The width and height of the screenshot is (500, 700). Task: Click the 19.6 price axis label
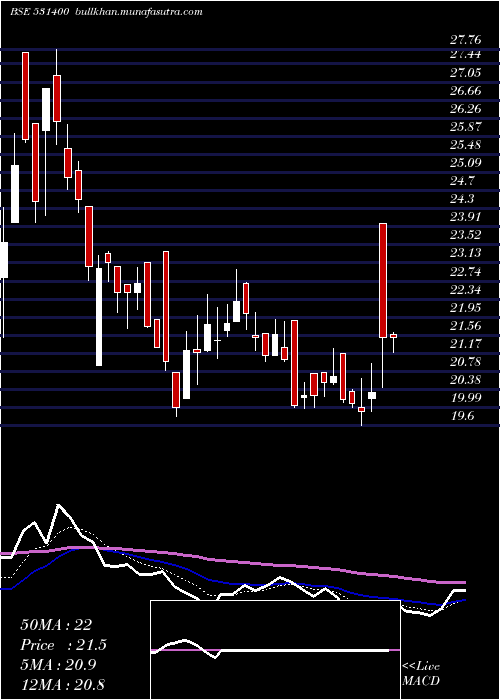pyautogui.click(x=462, y=416)
